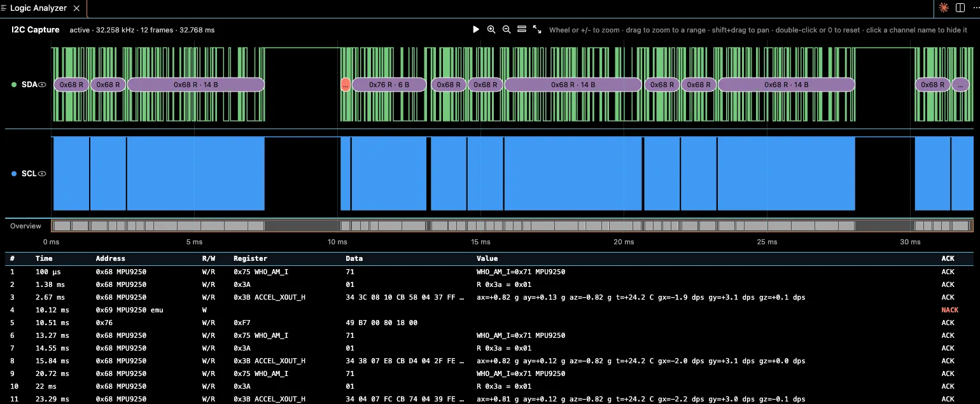Toggle the stacked rows layout icon
980x404 pixels.
click(522, 29)
